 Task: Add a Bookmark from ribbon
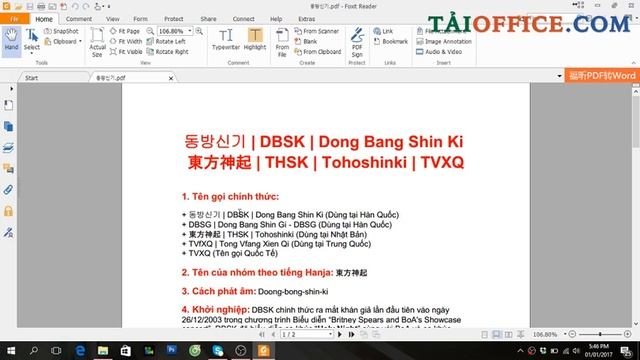(391, 41)
